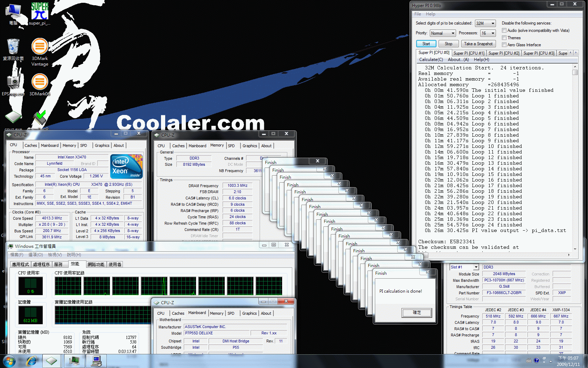Click the clock showing 下午 05:07

tap(568, 358)
